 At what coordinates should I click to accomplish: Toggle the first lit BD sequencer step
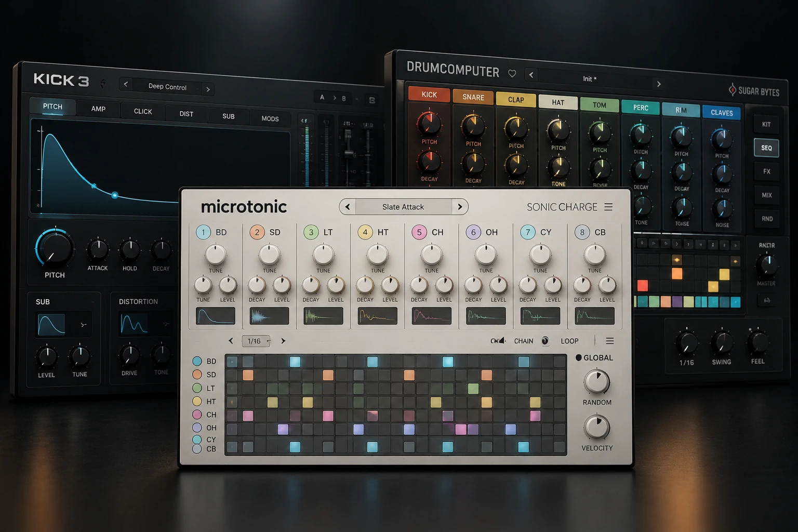tap(295, 362)
